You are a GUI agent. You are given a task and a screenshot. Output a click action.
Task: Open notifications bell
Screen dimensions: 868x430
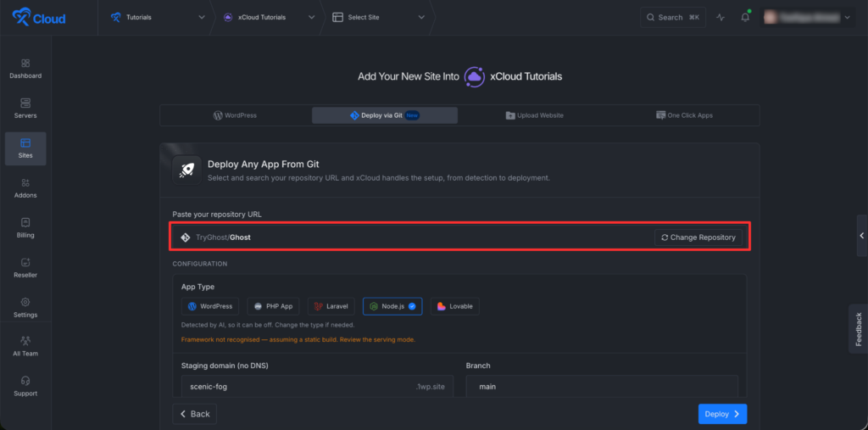(745, 17)
